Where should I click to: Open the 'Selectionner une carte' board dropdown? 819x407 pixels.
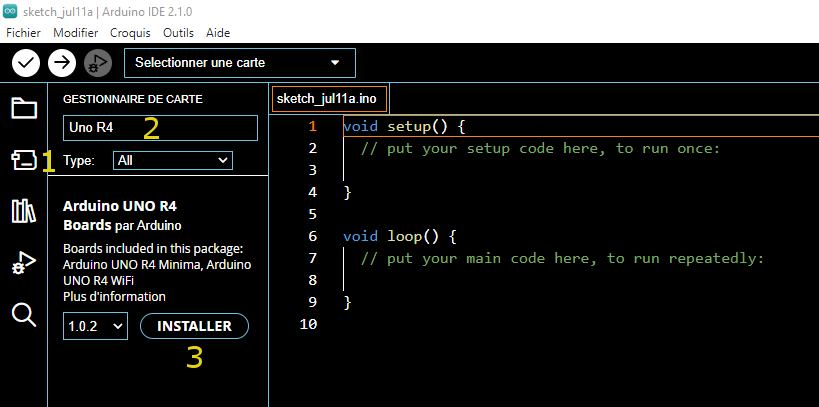click(x=240, y=63)
